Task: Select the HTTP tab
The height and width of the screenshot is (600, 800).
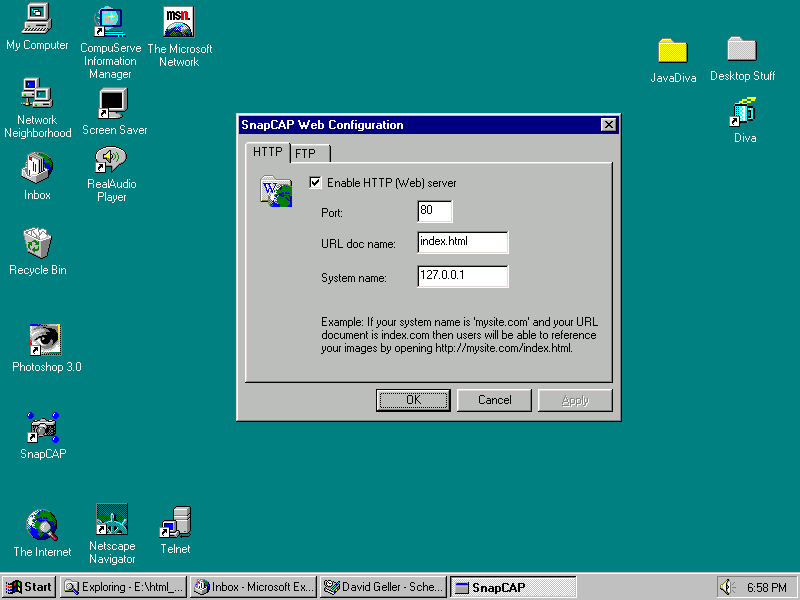Action: click(267, 152)
